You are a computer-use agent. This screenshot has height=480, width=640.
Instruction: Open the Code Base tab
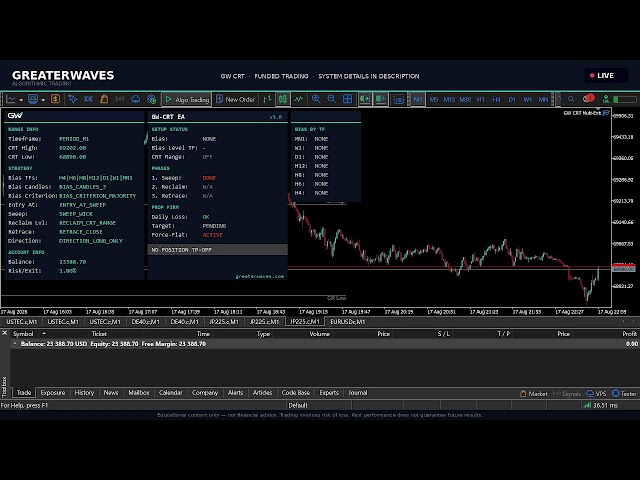click(x=296, y=393)
